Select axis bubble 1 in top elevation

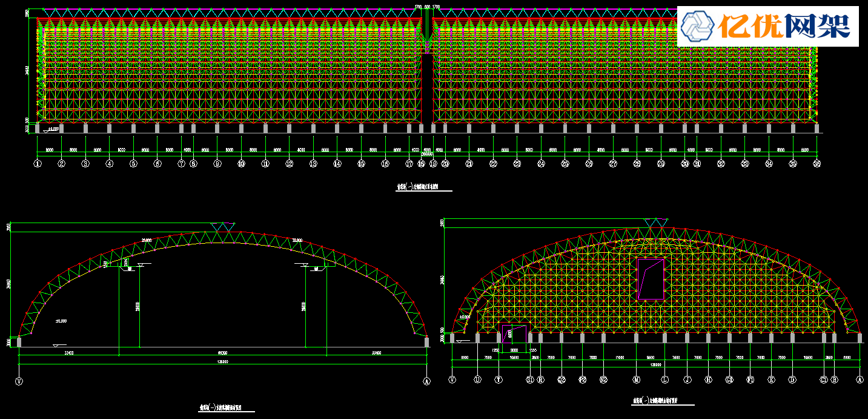38,164
